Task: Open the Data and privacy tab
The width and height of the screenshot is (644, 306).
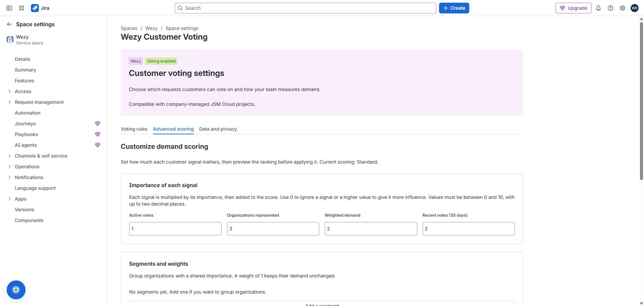Action: [x=218, y=129]
